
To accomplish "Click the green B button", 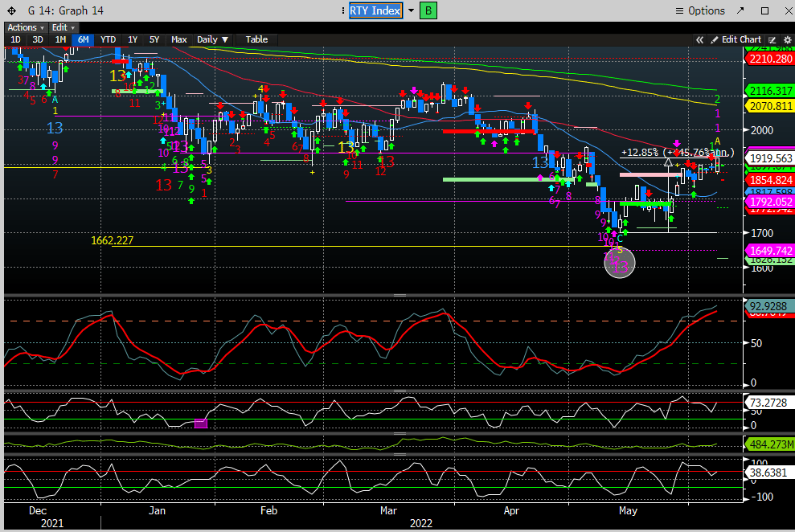I will (428, 10).
